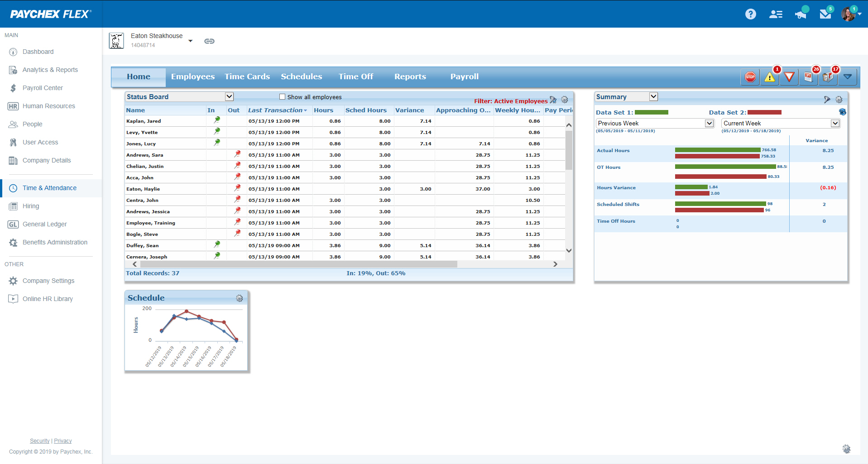Expand the Eaton Steakhouse company selector arrow
Image resolution: width=868 pixels, height=464 pixels.
pyautogui.click(x=191, y=41)
